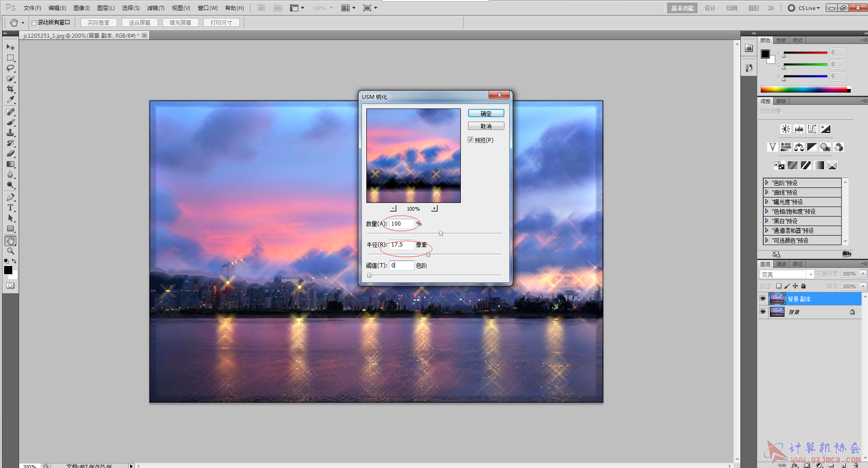868x468 pixels.
Task: Open the layer blend mode dropdown 变亮
Action: [786, 274]
